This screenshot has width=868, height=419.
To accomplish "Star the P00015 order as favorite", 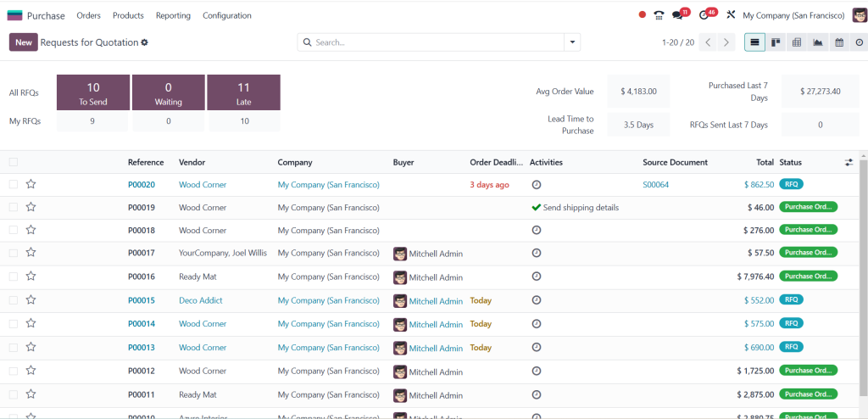I will pyautogui.click(x=31, y=300).
